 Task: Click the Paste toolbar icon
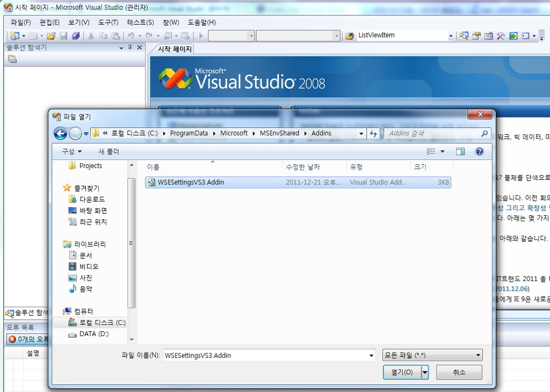(116, 35)
